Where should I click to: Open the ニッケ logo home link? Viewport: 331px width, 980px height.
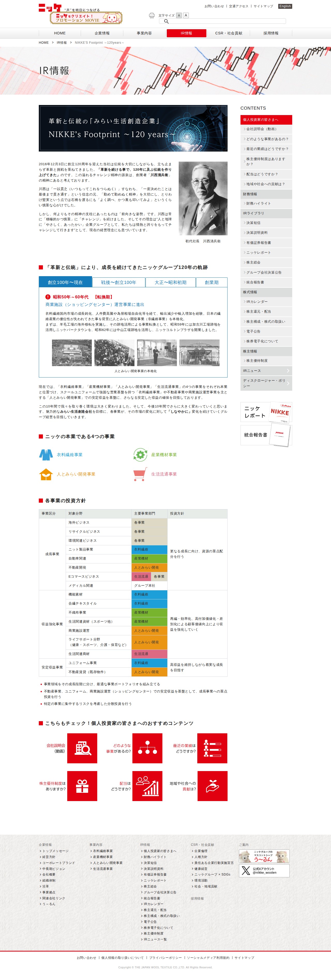pyautogui.click(x=50, y=7)
